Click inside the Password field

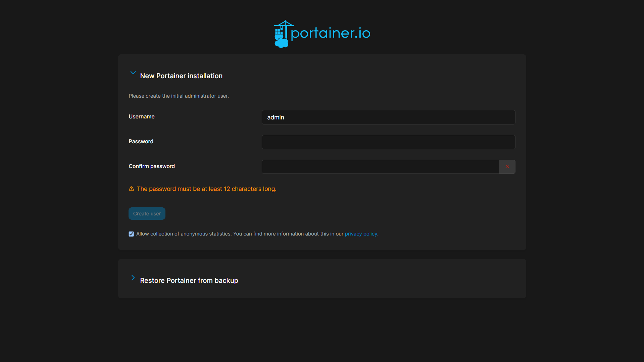[x=388, y=142]
